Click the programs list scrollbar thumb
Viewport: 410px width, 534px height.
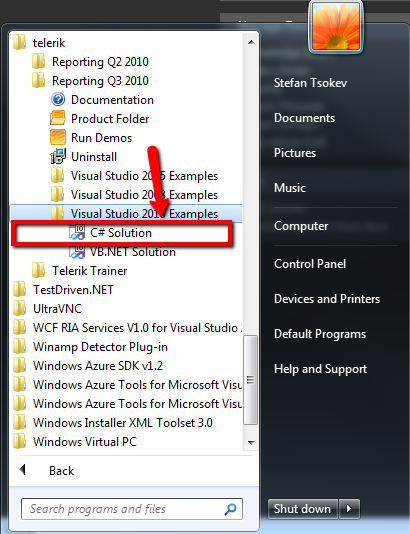pos(251,380)
